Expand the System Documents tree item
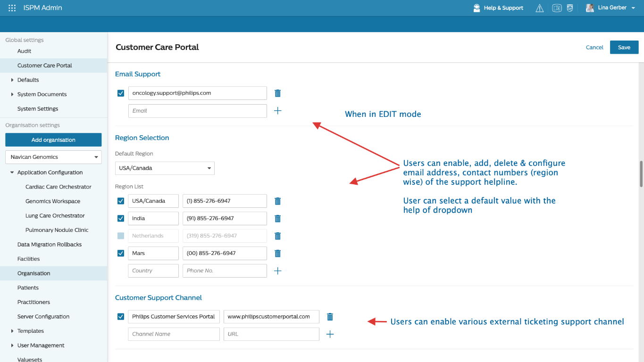Screen dimensions: 644x362 (x=12, y=95)
